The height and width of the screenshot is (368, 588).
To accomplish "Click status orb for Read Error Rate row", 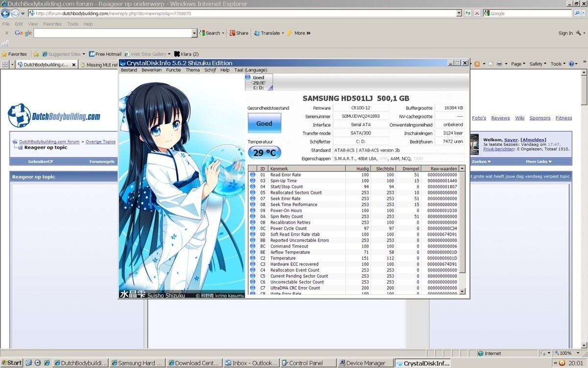I will click(253, 175).
